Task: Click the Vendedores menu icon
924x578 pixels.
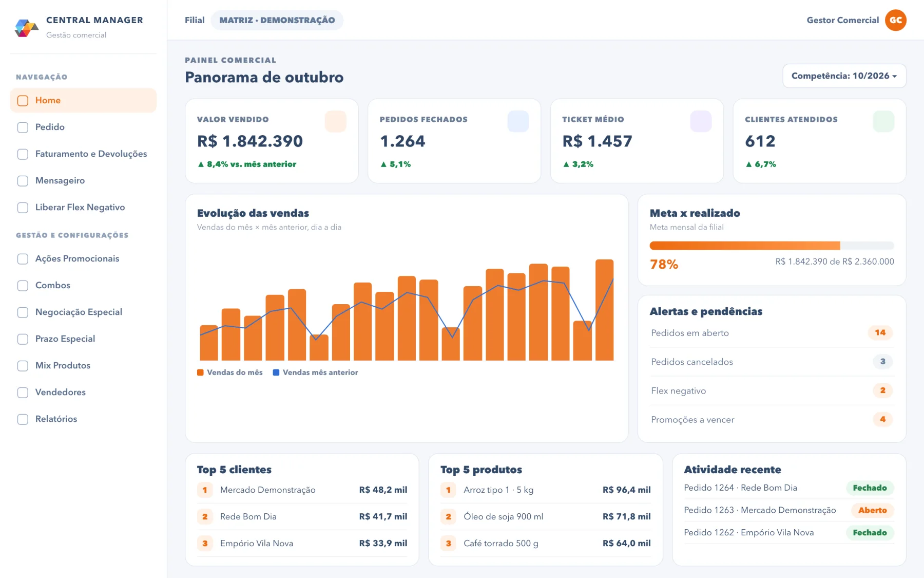Action: coord(23,393)
